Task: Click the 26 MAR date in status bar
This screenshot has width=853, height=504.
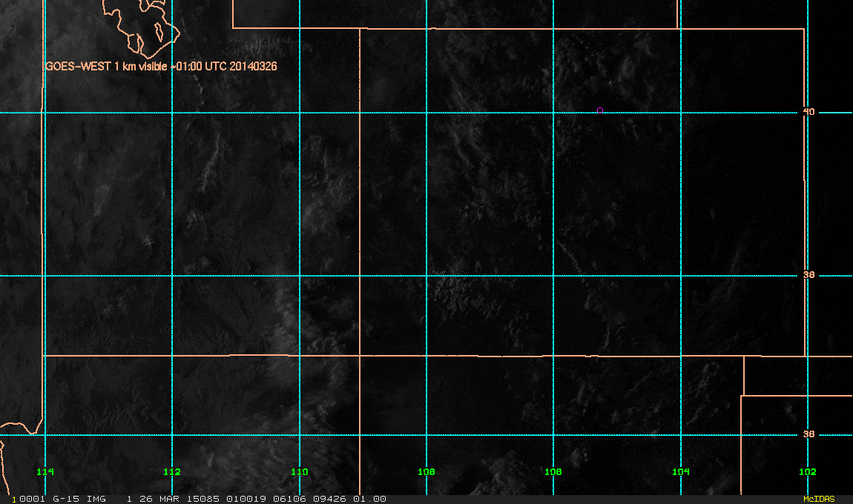Action: point(159,499)
